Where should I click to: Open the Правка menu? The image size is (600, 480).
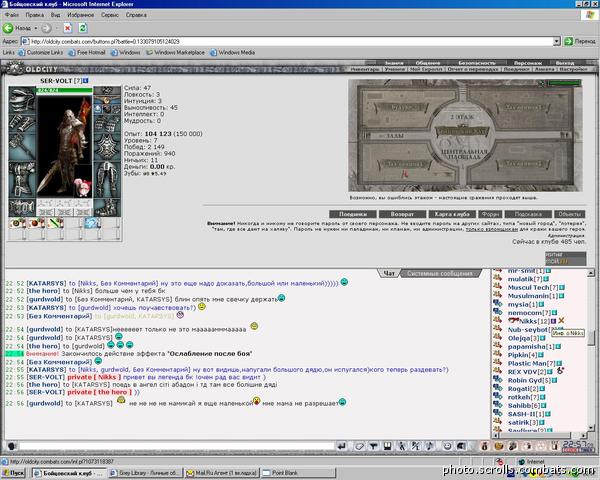coord(34,15)
